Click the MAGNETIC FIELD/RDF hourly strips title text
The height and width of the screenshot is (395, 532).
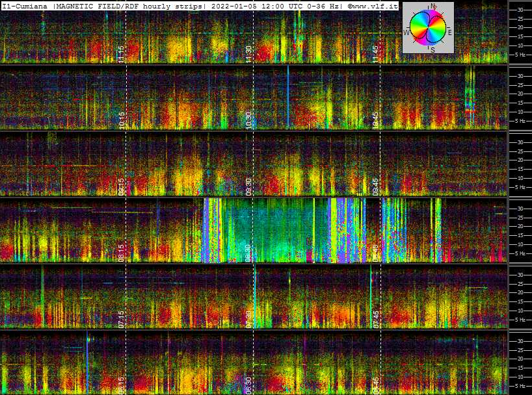coord(129,6)
